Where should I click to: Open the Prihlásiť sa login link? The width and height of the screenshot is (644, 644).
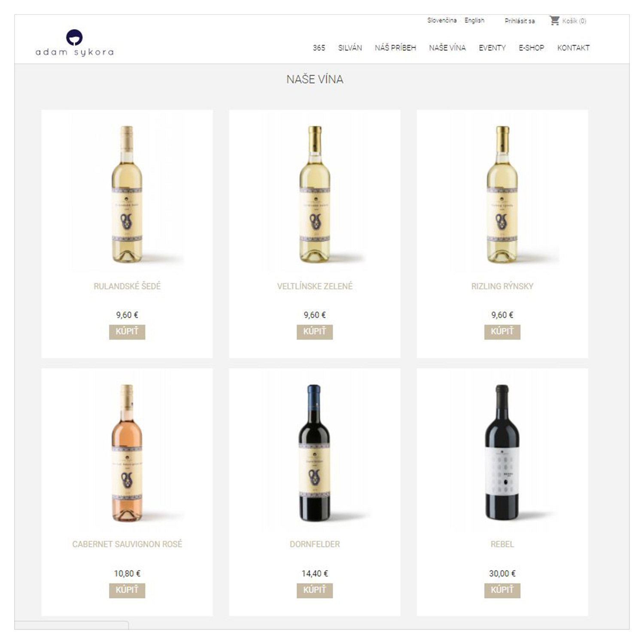(519, 21)
